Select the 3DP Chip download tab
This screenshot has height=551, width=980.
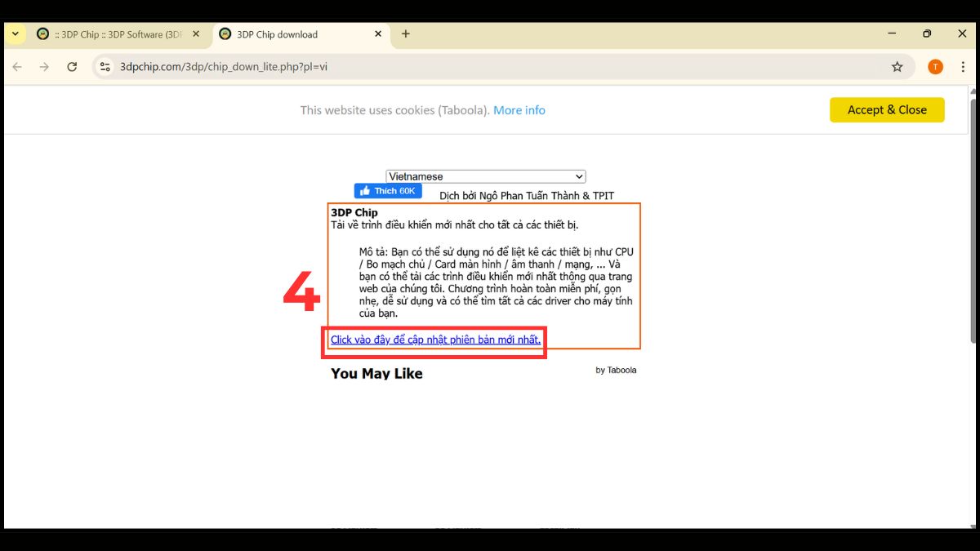pos(286,34)
